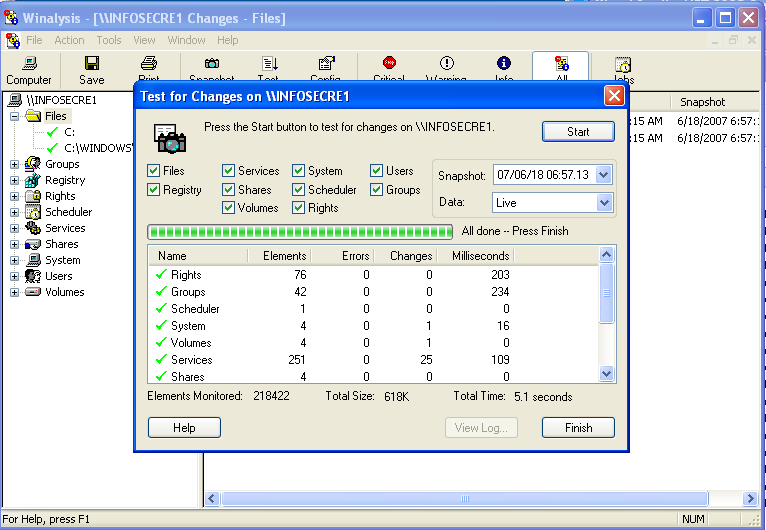Select the Volumes tree node icon
Screen dimensions: 766x530
[33, 292]
